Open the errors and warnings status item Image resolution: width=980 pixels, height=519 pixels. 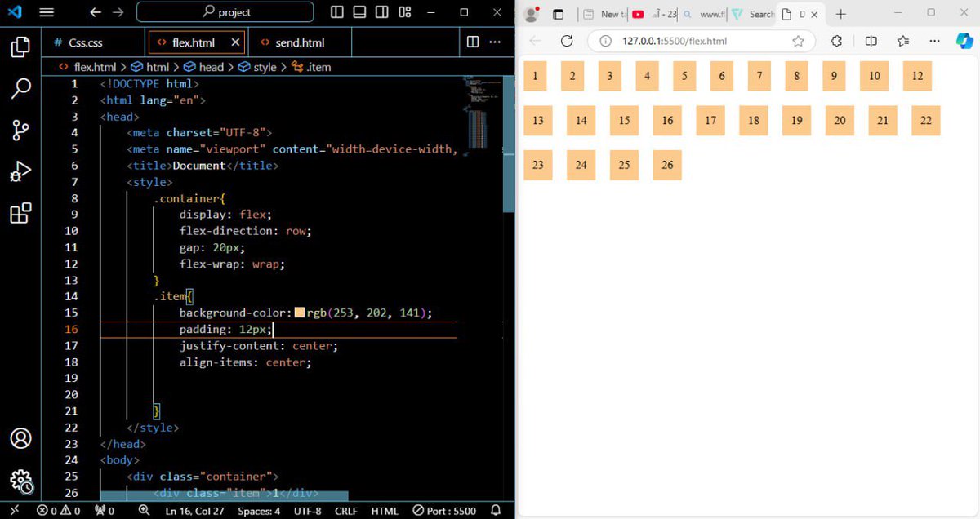59,511
